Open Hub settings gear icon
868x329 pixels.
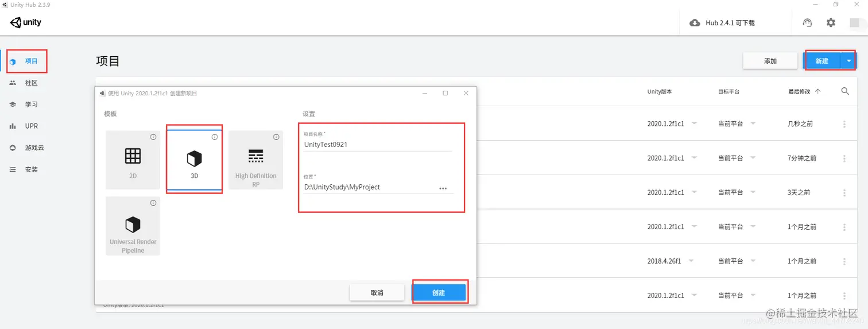tap(831, 23)
